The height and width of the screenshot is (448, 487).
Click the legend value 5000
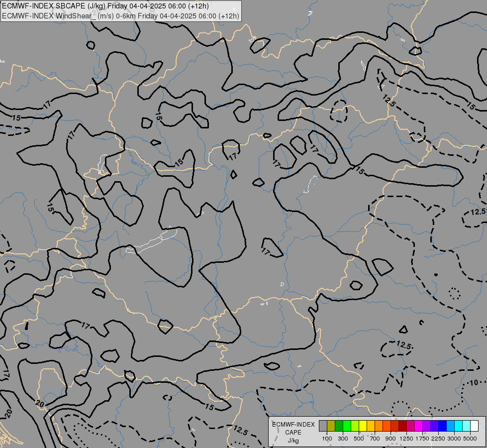click(x=470, y=439)
